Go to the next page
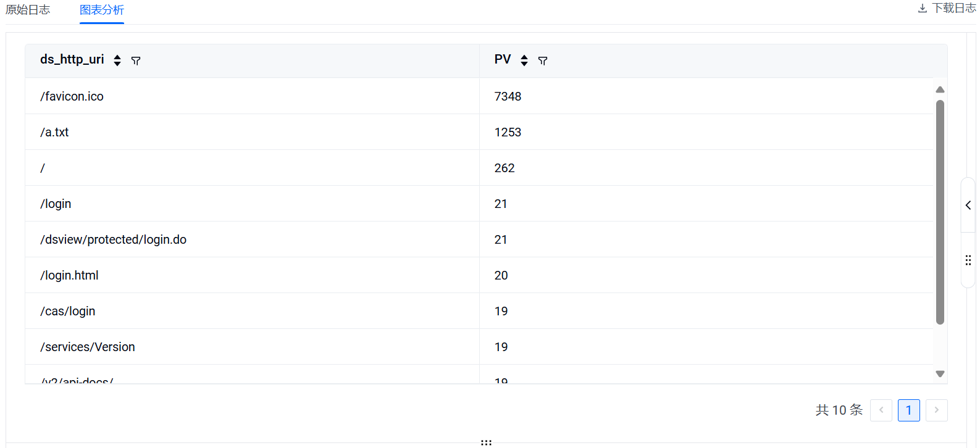 pyautogui.click(x=937, y=410)
